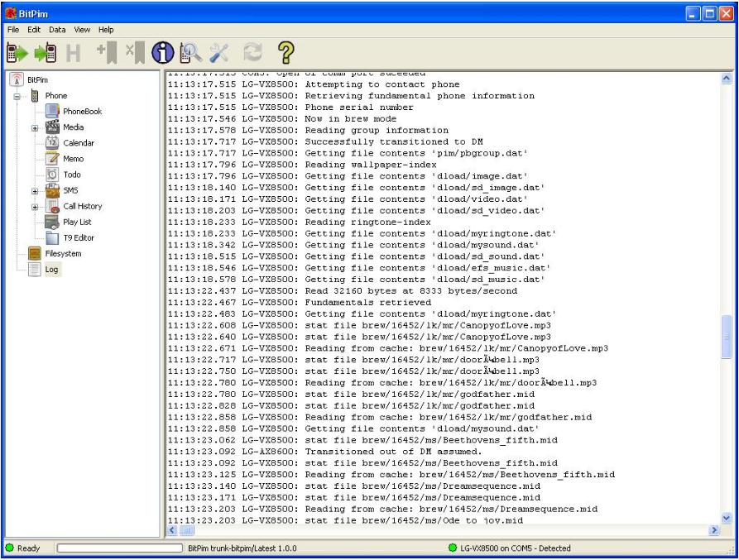Screen dimensions: 739x560
Task: Select Calendar in the tree
Action: tap(79, 143)
